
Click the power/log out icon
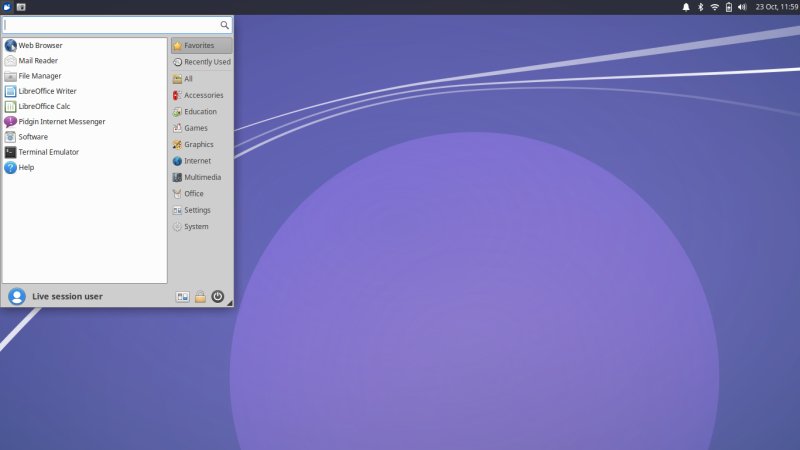click(x=218, y=296)
